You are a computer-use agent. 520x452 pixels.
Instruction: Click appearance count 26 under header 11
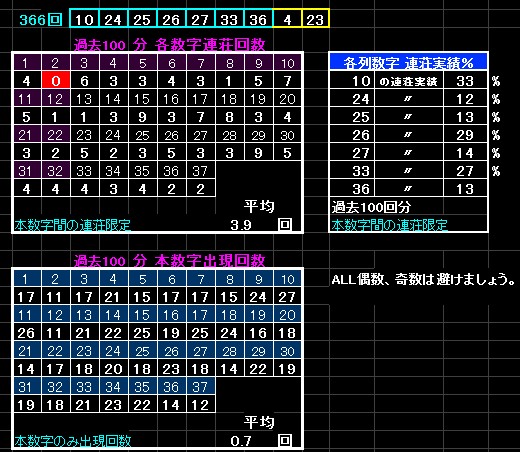(x=27, y=333)
